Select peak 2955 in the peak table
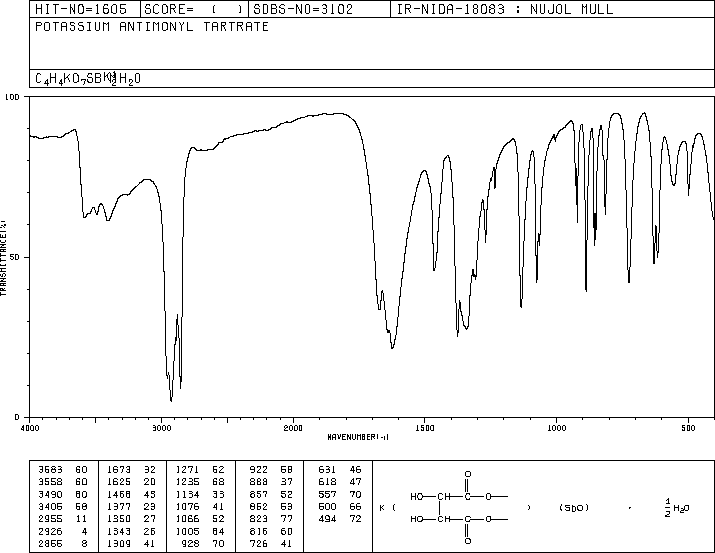715x553 pixels. pyautogui.click(x=62, y=519)
